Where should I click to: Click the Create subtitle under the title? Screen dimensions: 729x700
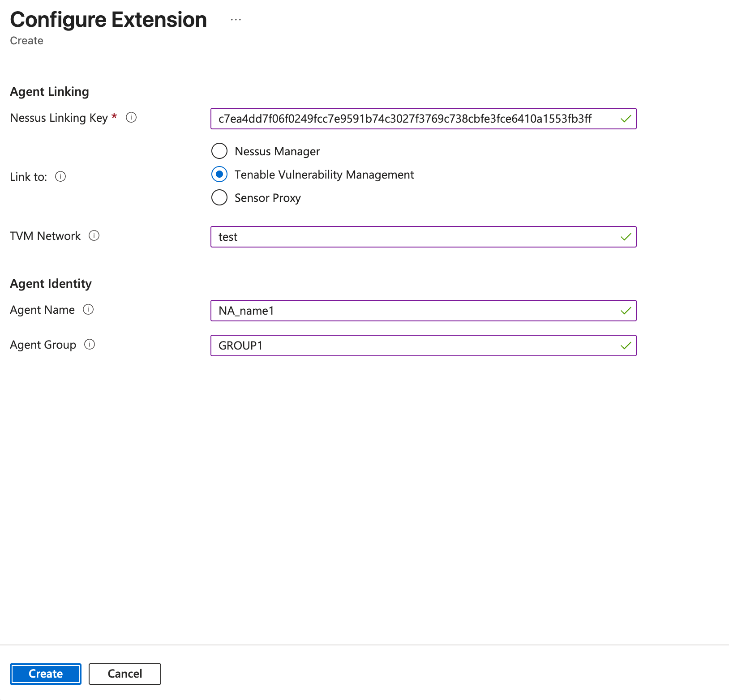[27, 41]
